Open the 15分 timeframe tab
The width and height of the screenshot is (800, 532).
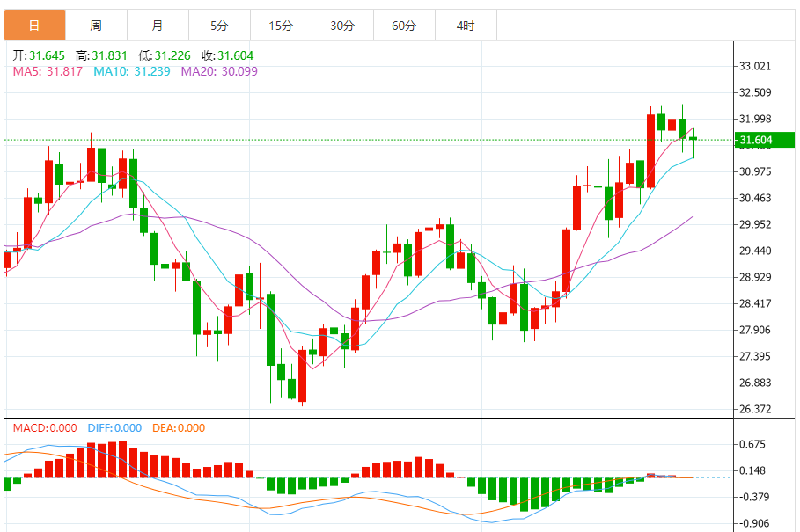281,26
